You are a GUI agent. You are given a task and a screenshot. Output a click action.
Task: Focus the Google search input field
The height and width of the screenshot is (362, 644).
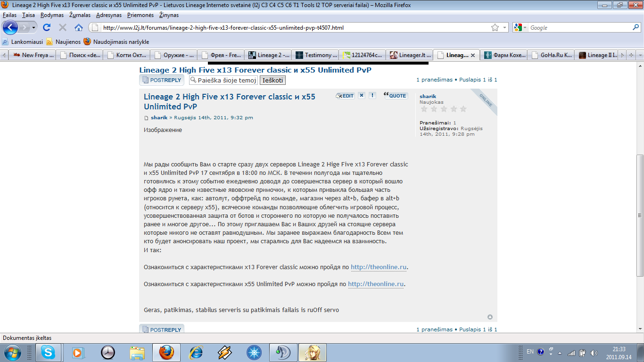click(x=580, y=27)
